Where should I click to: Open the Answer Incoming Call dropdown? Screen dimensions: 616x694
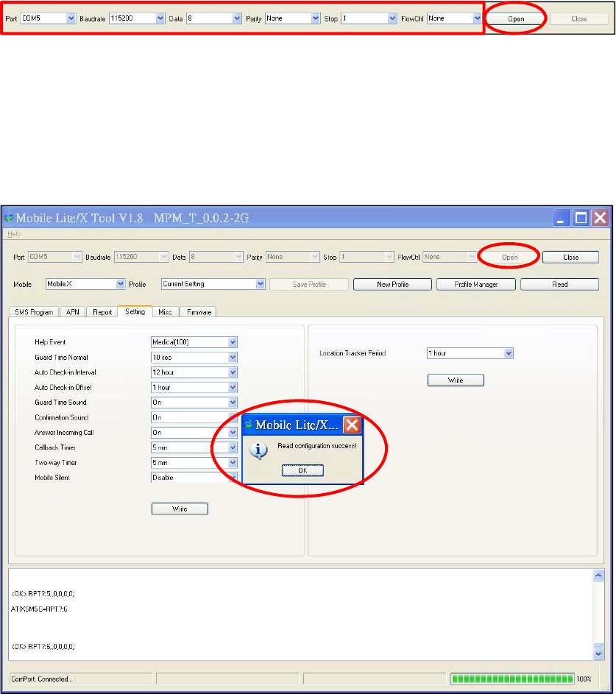click(194, 433)
